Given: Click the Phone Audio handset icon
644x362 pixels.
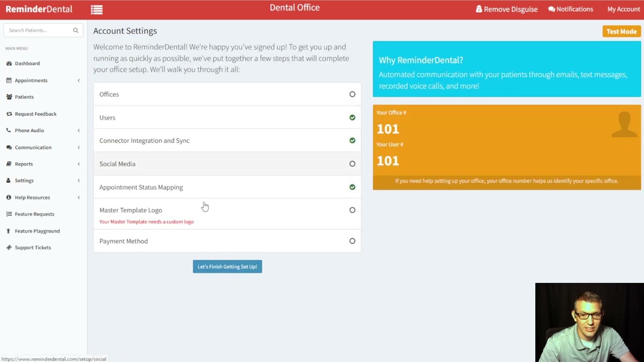Looking at the screenshot, I should coord(9,130).
